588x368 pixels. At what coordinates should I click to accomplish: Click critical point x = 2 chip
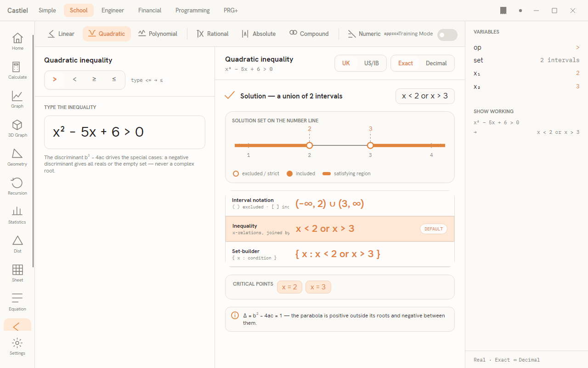(290, 287)
